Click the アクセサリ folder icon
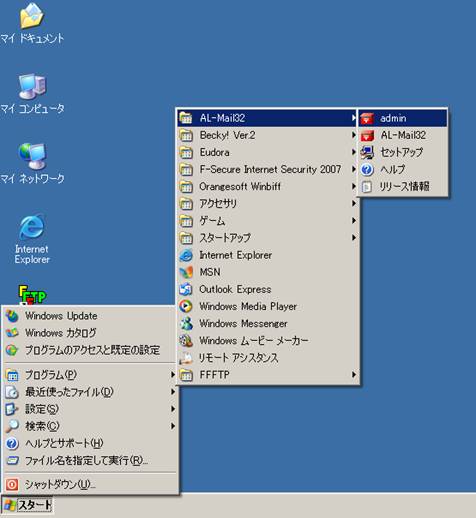The image size is (476, 518). [x=186, y=204]
